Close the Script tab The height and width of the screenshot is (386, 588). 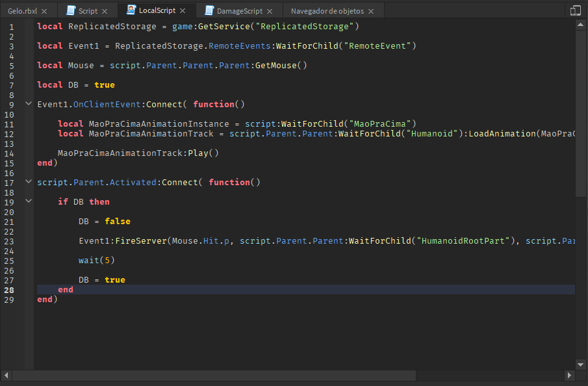point(105,11)
